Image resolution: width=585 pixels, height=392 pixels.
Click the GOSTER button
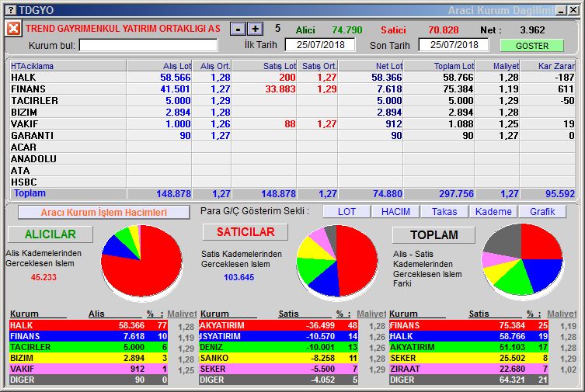point(532,46)
